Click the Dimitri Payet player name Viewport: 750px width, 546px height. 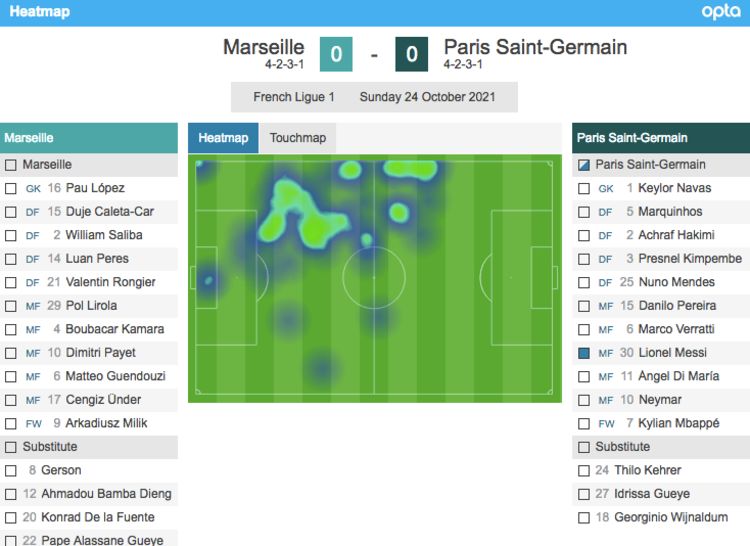(x=100, y=353)
